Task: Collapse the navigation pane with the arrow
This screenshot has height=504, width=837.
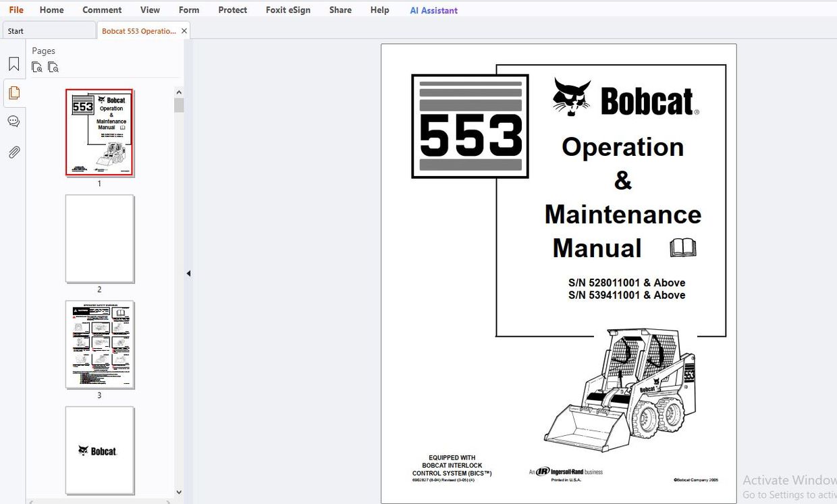Action: coord(188,273)
